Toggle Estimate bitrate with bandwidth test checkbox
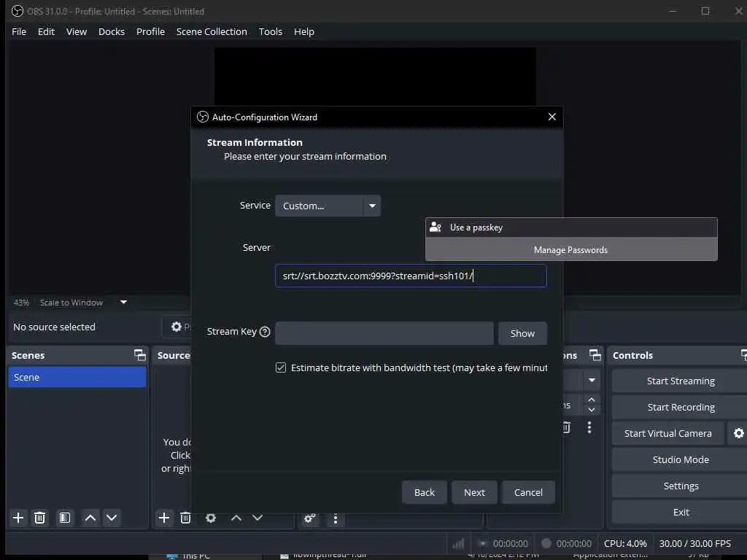The image size is (747, 560). pos(281,367)
